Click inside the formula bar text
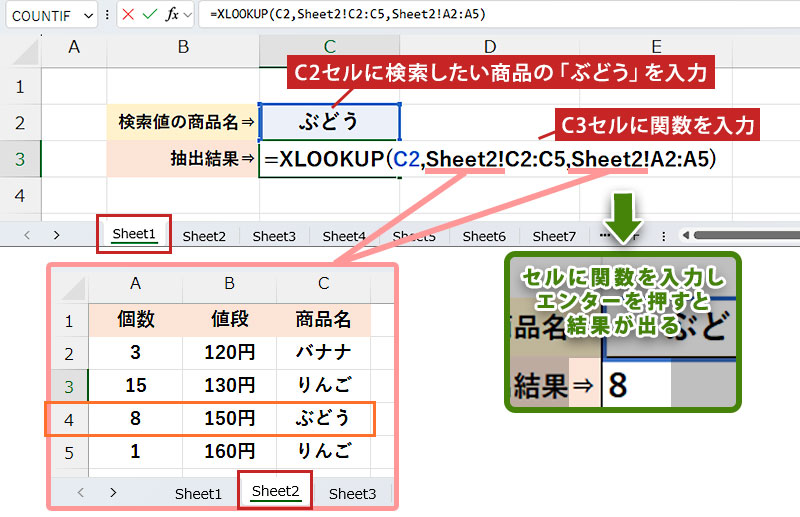The width and height of the screenshot is (800, 517). [x=348, y=14]
